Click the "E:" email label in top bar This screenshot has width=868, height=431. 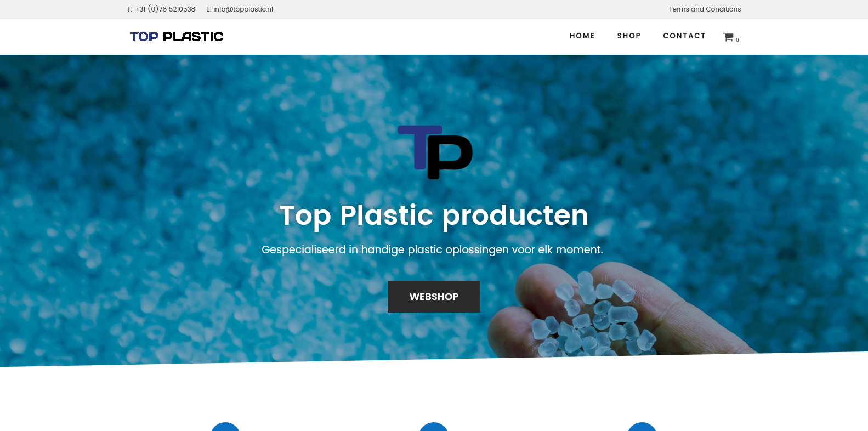click(x=209, y=9)
